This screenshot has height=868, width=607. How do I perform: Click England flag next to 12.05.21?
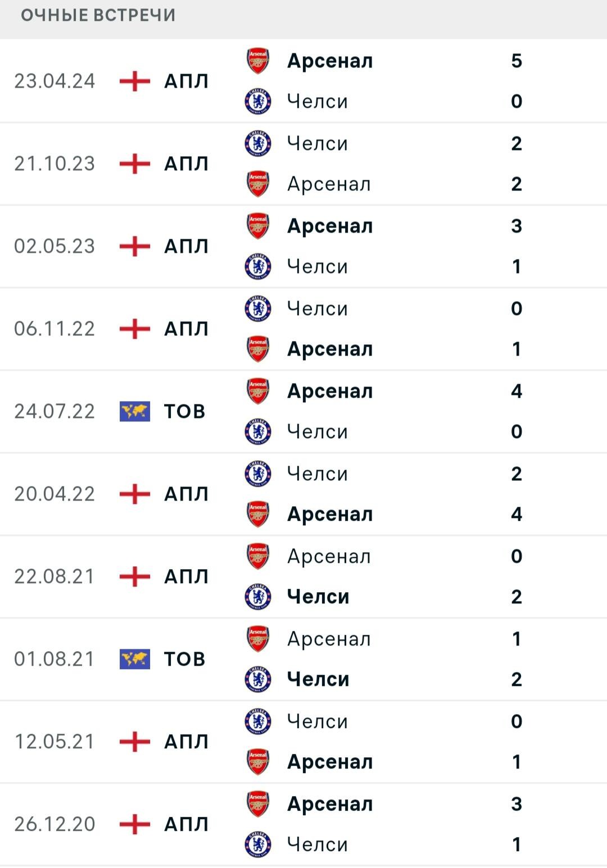[135, 742]
